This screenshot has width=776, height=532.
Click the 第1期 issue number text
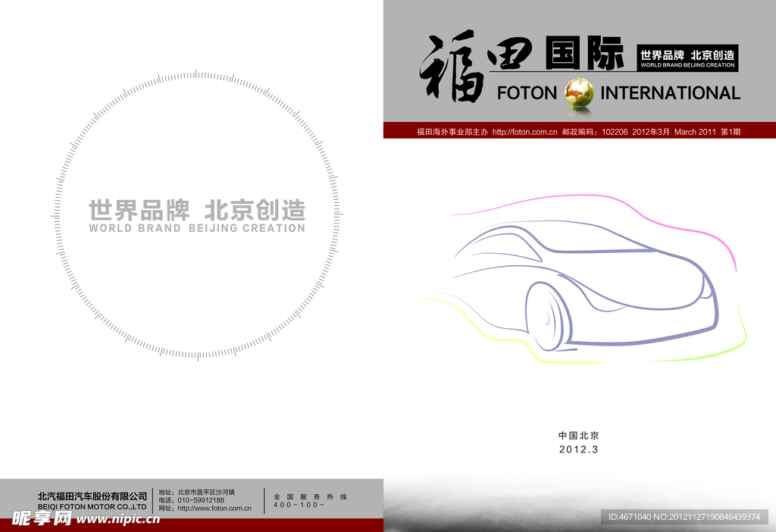[x=731, y=132]
